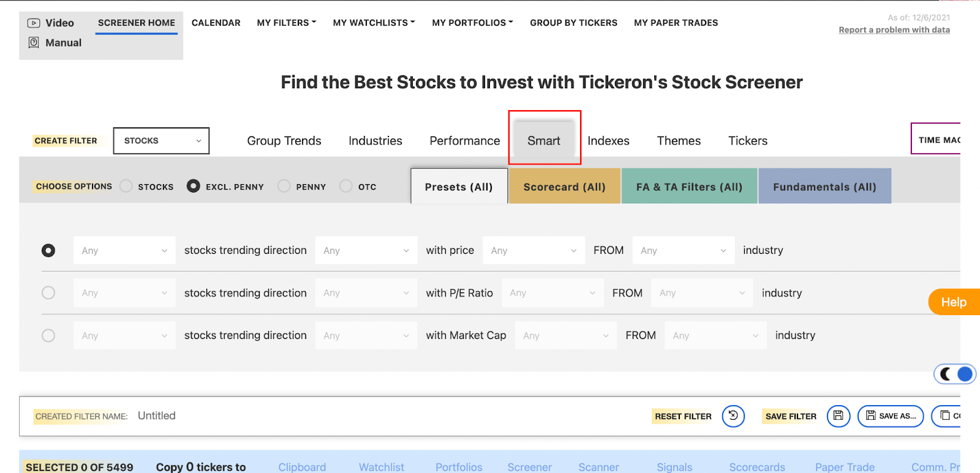
Task: Expand the Market Cap row industry dropdown
Action: [x=715, y=335]
